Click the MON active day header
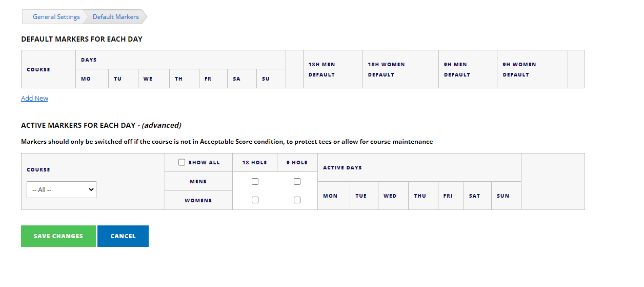This screenshot has width=644, height=287. (x=330, y=196)
